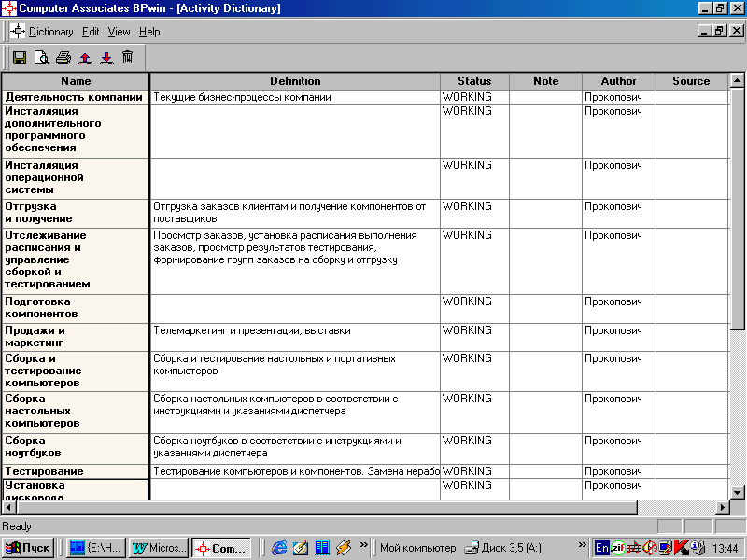Screen dimensions: 747x560
Task: Click the vertical scrollbar down arrow
Action: coord(737,493)
